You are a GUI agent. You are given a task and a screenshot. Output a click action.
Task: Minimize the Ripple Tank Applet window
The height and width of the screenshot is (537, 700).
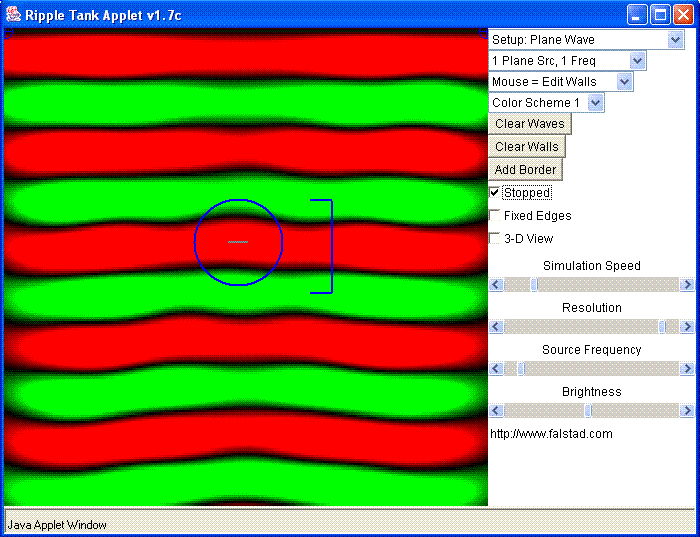637,15
